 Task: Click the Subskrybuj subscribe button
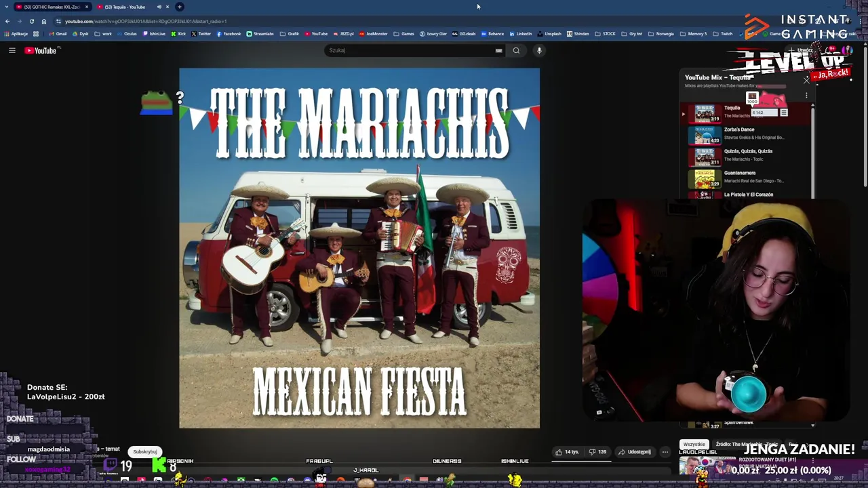[x=145, y=452]
